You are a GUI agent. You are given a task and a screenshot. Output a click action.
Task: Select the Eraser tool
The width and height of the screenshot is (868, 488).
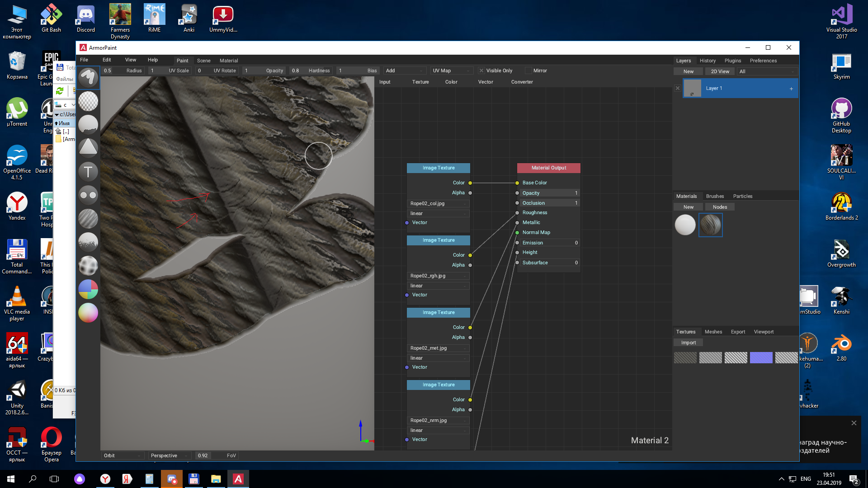[x=88, y=101]
